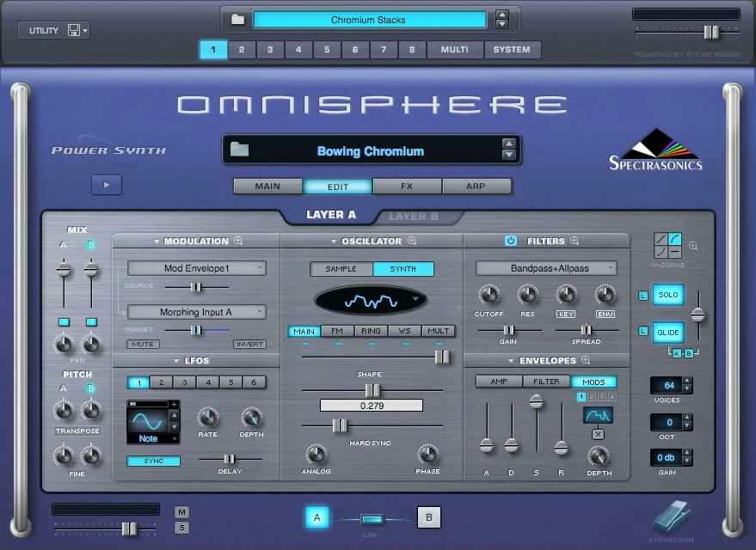This screenshot has width=756, height=550.
Task: Click the utility floppy disk save icon
Action: point(74,31)
